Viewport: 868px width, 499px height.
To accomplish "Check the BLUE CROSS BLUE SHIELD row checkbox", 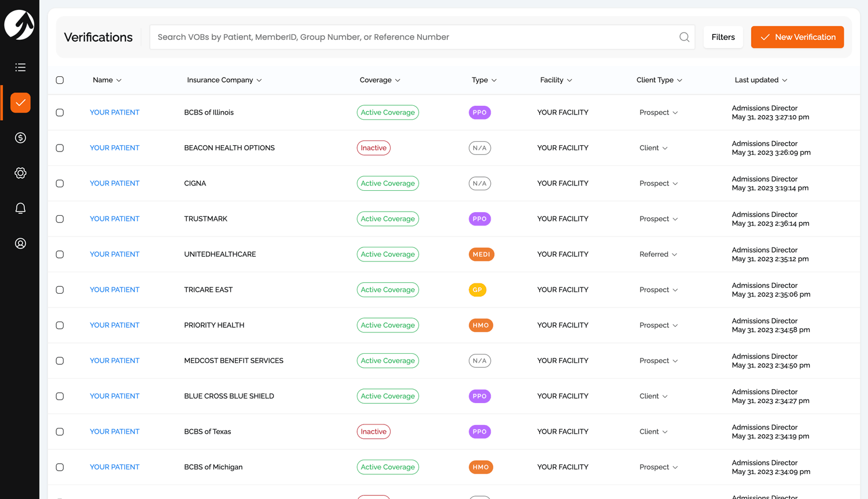I will pos(60,396).
